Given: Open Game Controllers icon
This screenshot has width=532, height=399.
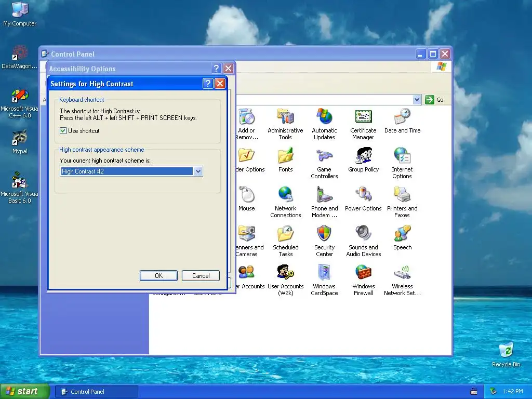Looking at the screenshot, I should pyautogui.click(x=324, y=163).
